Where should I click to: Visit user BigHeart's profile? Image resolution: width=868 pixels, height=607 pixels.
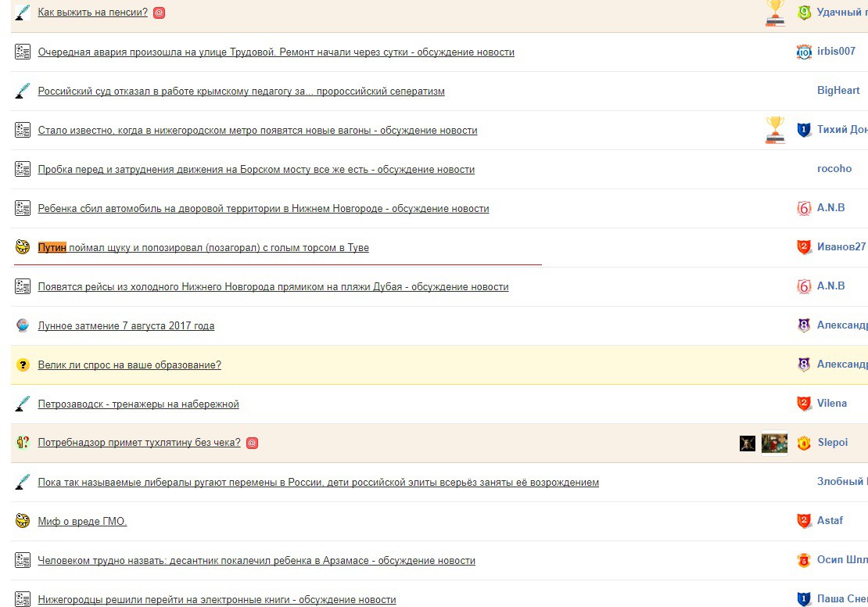838,90
